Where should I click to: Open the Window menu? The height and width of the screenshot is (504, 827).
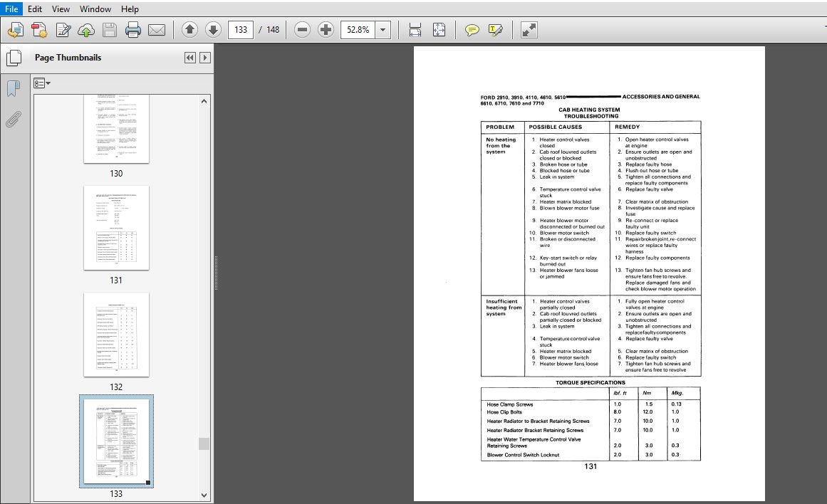(95, 9)
